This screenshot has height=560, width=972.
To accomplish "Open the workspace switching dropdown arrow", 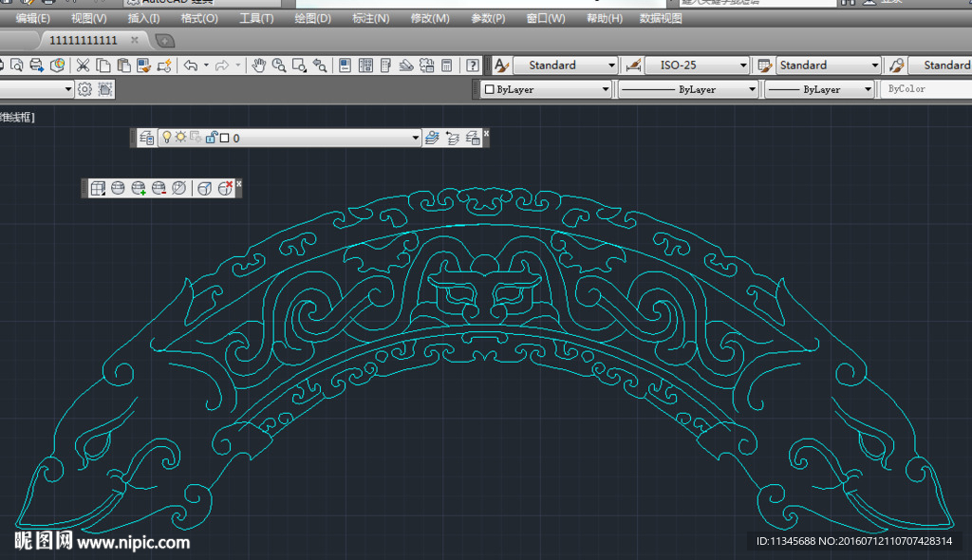I will click(x=68, y=89).
